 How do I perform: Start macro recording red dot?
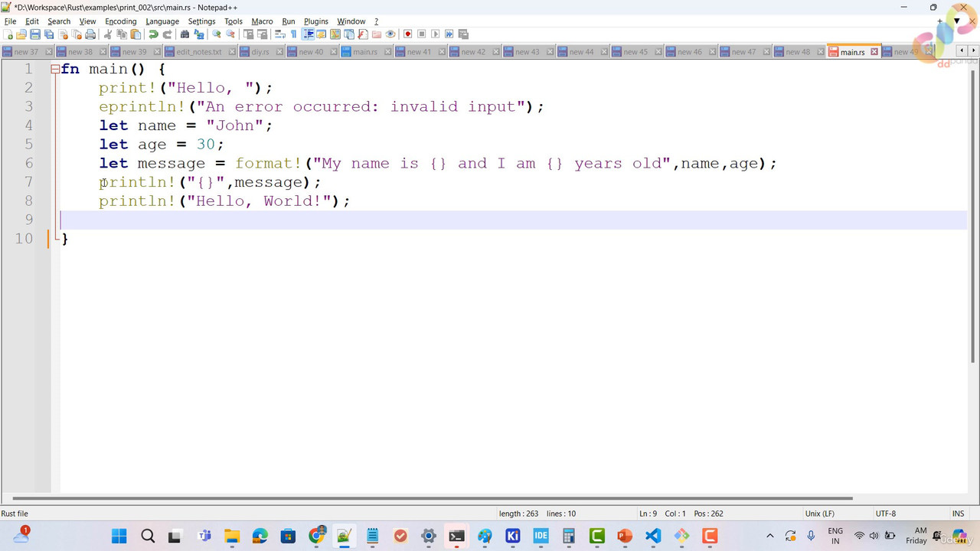(x=408, y=34)
